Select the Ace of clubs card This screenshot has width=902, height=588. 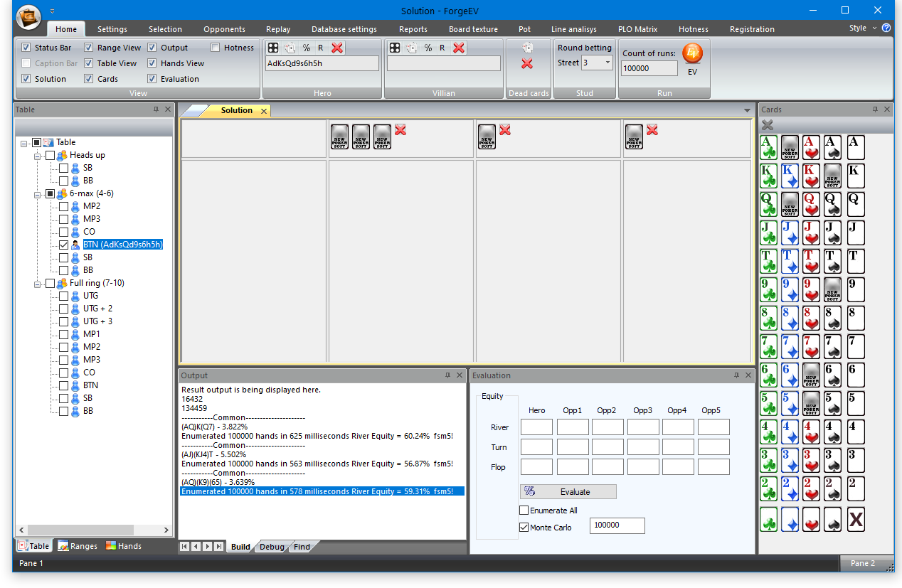pos(768,147)
